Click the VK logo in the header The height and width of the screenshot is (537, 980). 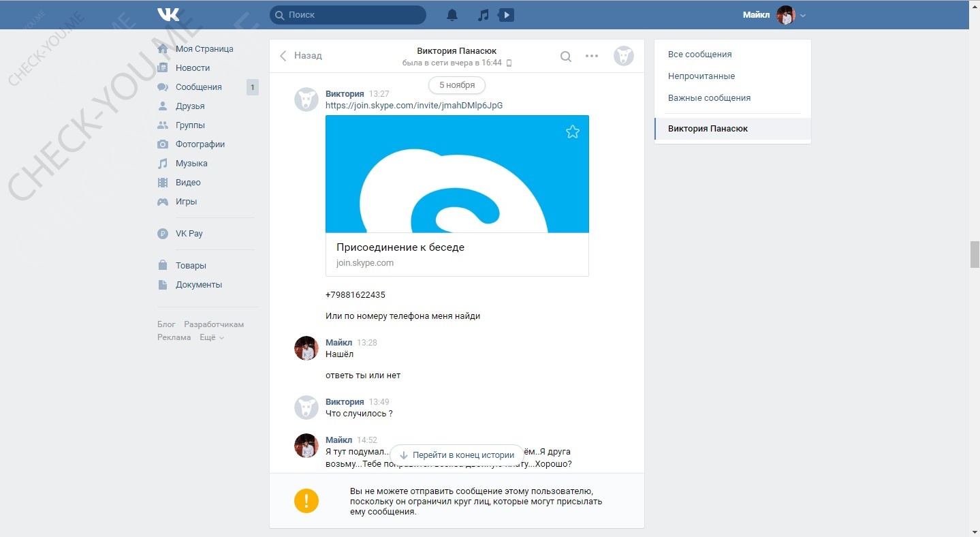click(x=168, y=14)
